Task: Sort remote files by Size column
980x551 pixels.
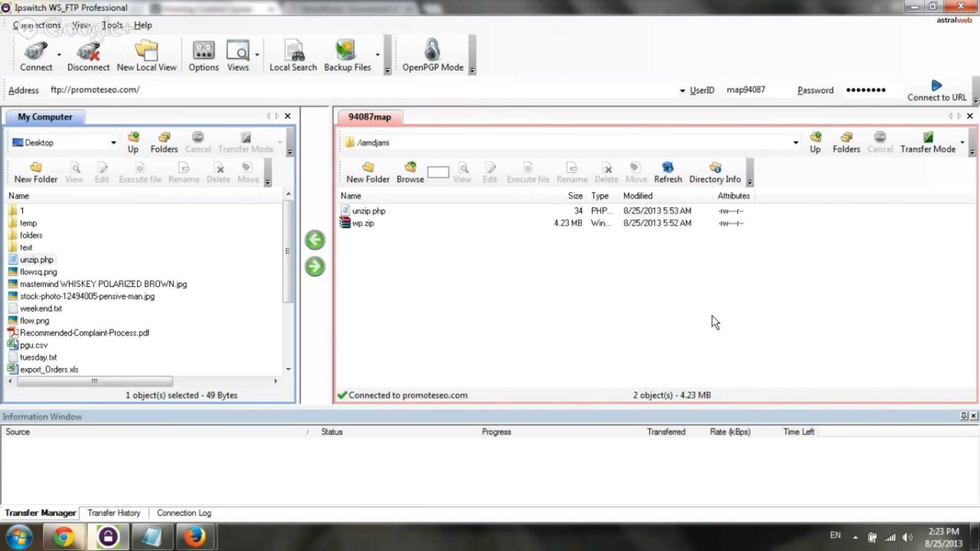Action: click(x=575, y=196)
